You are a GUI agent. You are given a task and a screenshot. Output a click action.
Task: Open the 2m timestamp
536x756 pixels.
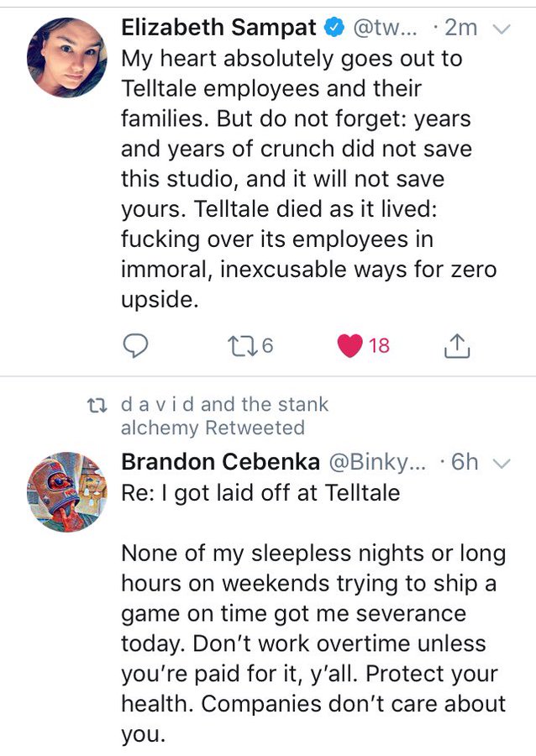(460, 28)
